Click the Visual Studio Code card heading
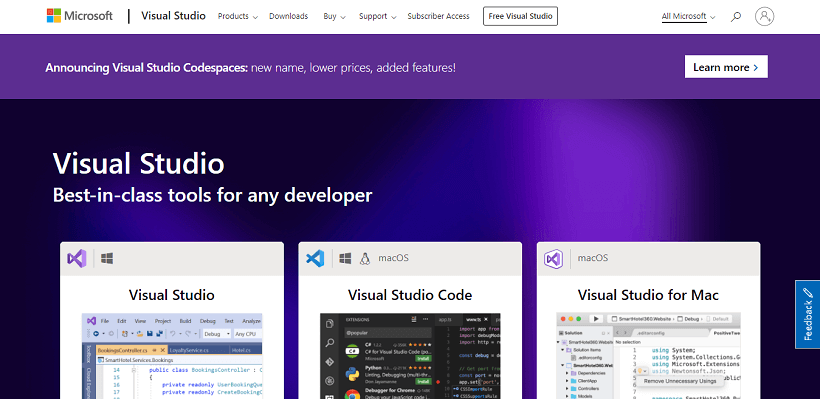820x399 pixels. [x=410, y=295]
